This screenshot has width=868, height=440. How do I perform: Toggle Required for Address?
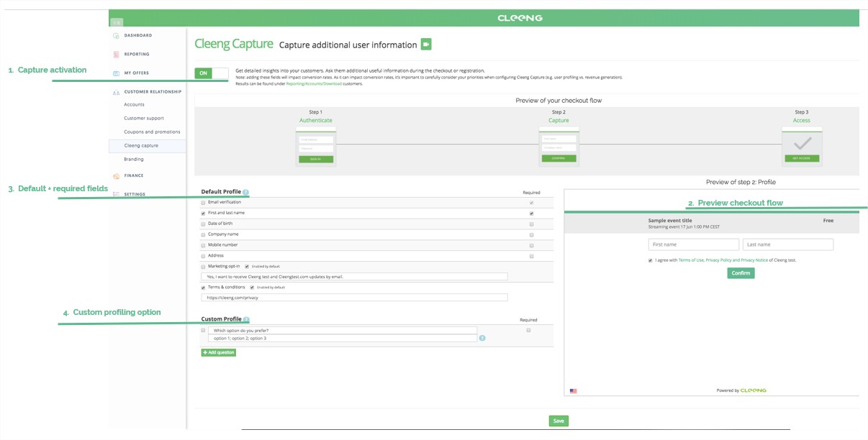point(531,256)
